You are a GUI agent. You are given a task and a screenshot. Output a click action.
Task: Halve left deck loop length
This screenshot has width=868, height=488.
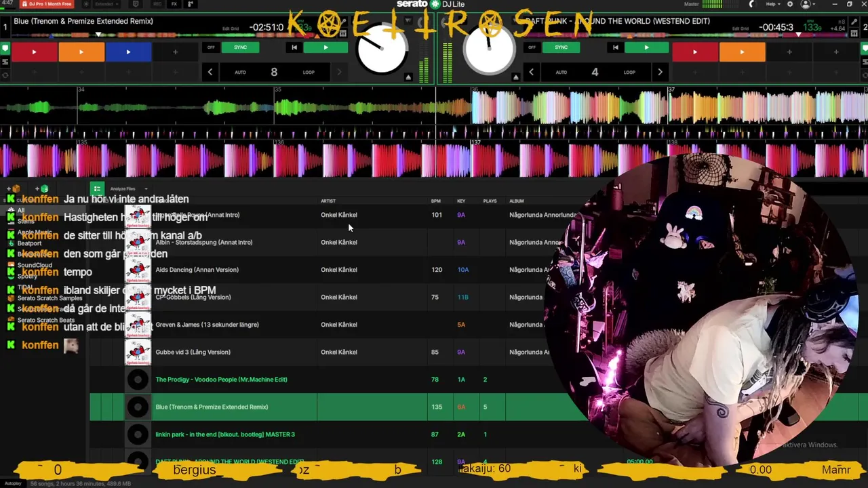(210, 72)
